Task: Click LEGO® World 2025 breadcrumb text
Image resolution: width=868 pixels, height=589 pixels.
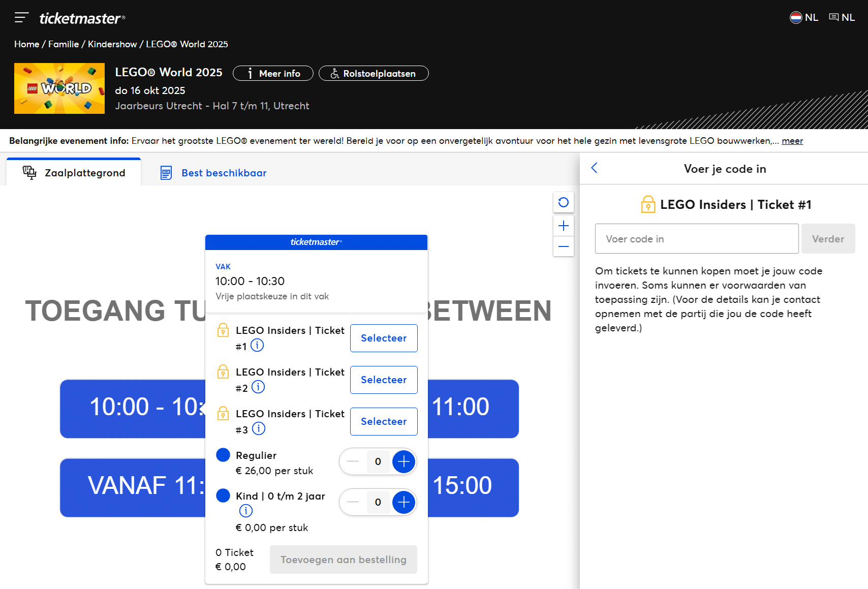Action: click(187, 44)
